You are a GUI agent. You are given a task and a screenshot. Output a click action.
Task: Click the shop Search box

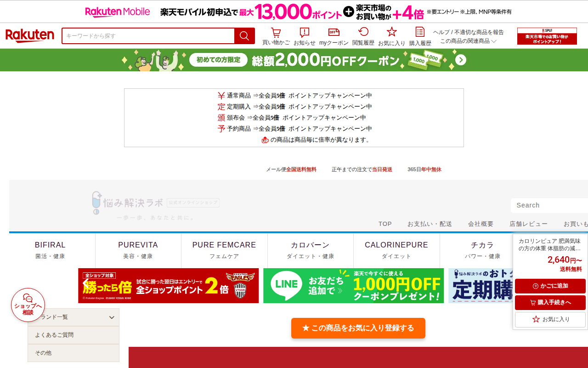[549, 205]
